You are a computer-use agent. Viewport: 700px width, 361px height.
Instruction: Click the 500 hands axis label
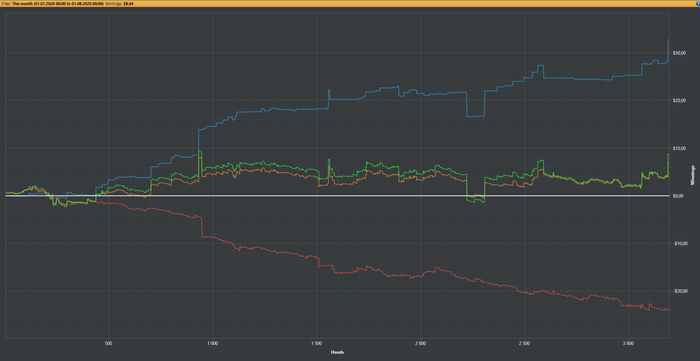click(x=108, y=344)
